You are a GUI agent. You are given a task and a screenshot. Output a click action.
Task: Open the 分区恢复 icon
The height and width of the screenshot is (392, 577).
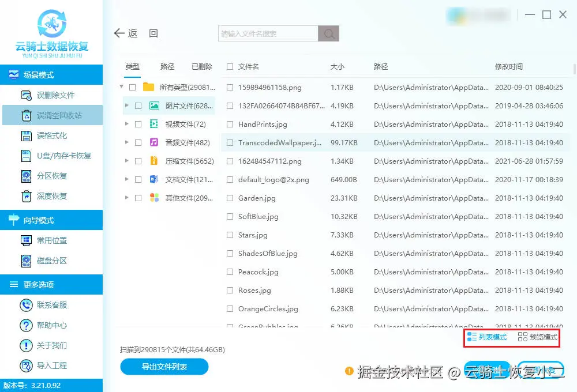(x=26, y=176)
